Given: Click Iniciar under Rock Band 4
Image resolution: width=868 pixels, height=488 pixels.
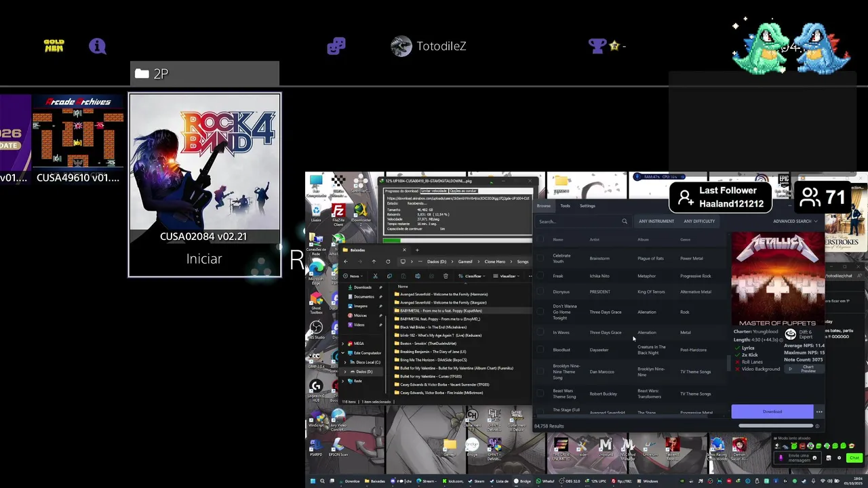Looking at the screenshot, I should [204, 259].
